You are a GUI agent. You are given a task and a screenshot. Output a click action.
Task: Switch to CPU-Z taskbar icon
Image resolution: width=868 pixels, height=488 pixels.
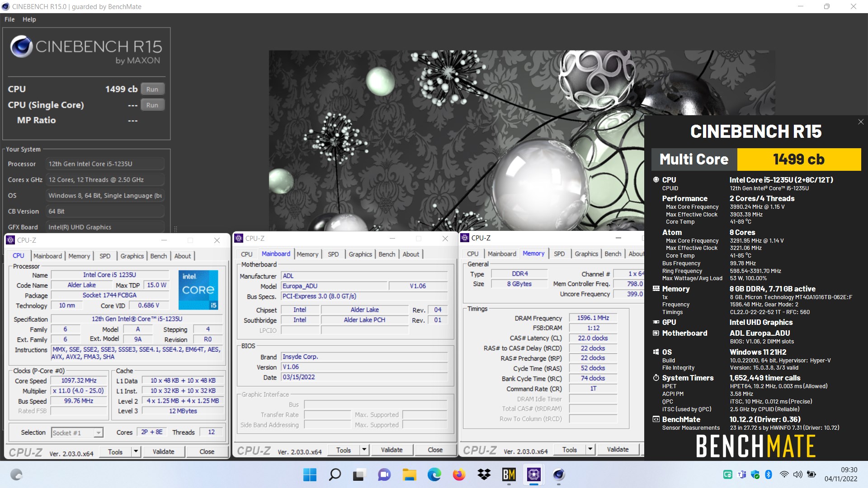pyautogui.click(x=534, y=474)
